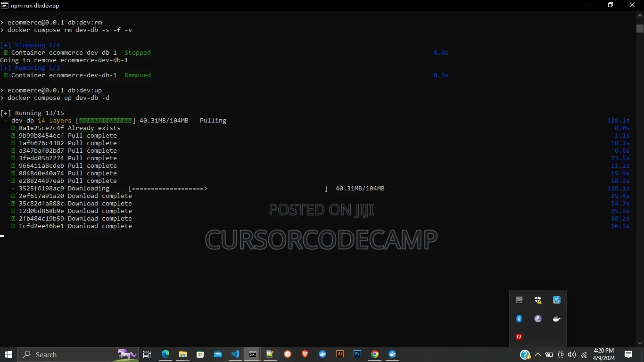
Task: Open the Wi-Fi network flyout
Action: coord(584,354)
